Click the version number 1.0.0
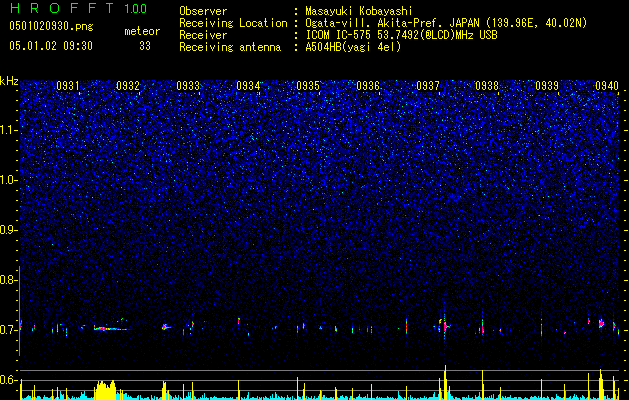The width and height of the screenshot is (629, 400). coord(136,9)
